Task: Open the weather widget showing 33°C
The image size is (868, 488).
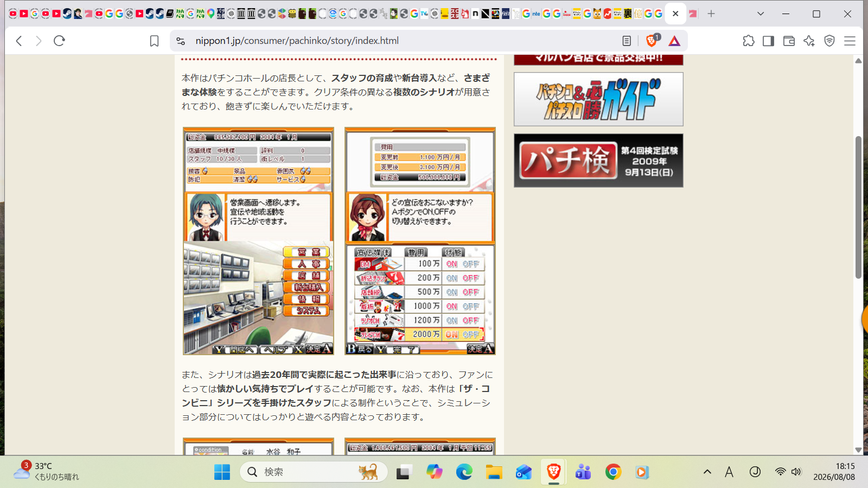Action: pos(47,472)
